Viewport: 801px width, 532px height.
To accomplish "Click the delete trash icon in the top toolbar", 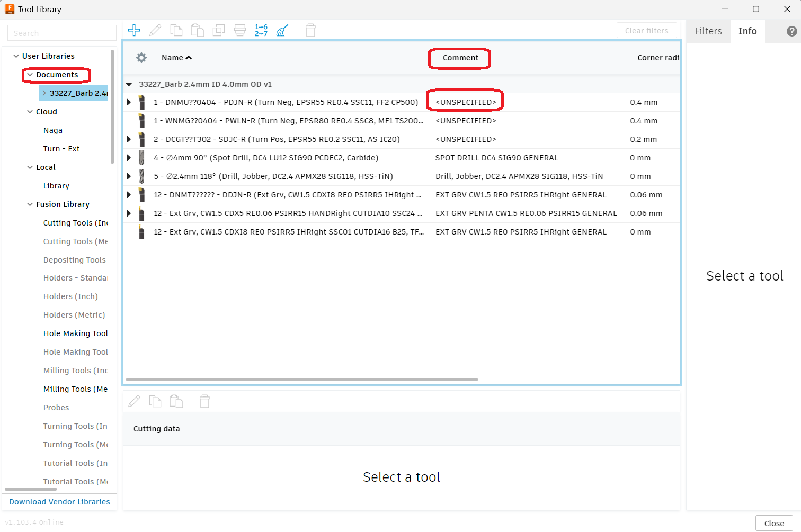I will pyautogui.click(x=310, y=30).
